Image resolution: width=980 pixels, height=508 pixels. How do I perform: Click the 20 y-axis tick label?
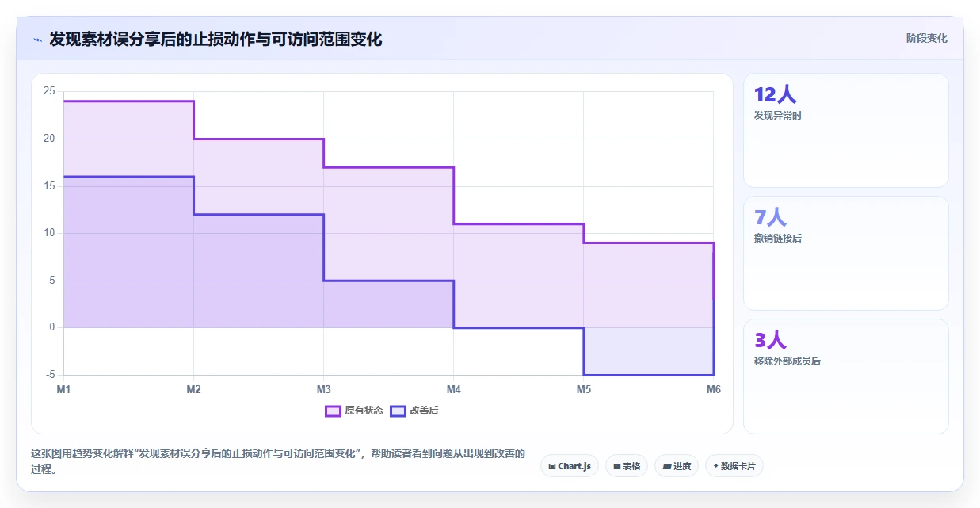click(49, 139)
